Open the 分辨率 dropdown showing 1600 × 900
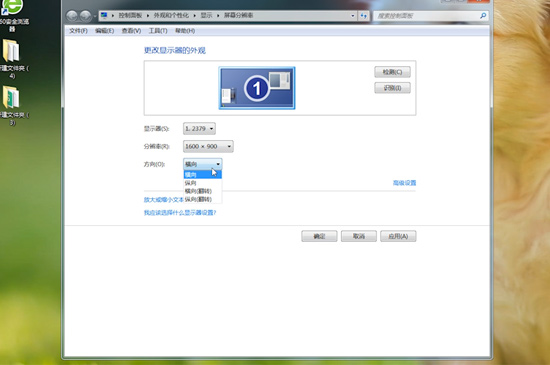Image resolution: width=550 pixels, height=365 pixels. (208, 146)
